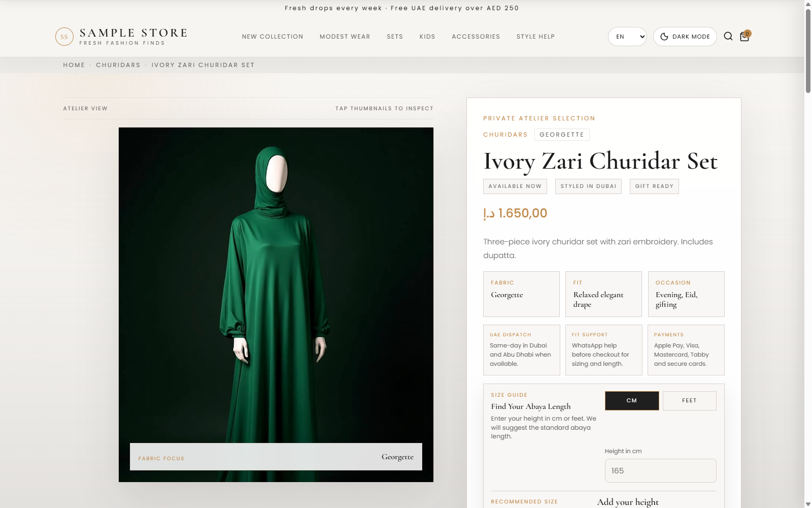Viewport: 812px width, 508px height.
Task: Click the Fit Support WhatsApp card
Action: pyautogui.click(x=603, y=350)
